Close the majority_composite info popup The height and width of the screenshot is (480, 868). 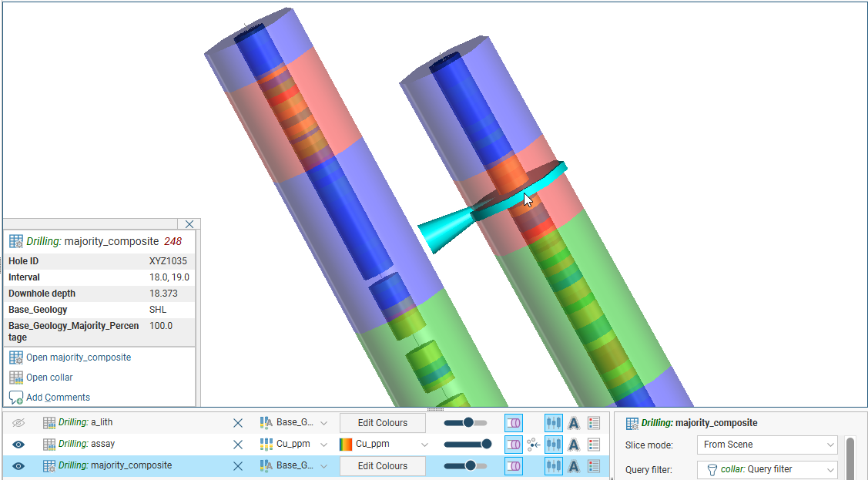[189, 224]
